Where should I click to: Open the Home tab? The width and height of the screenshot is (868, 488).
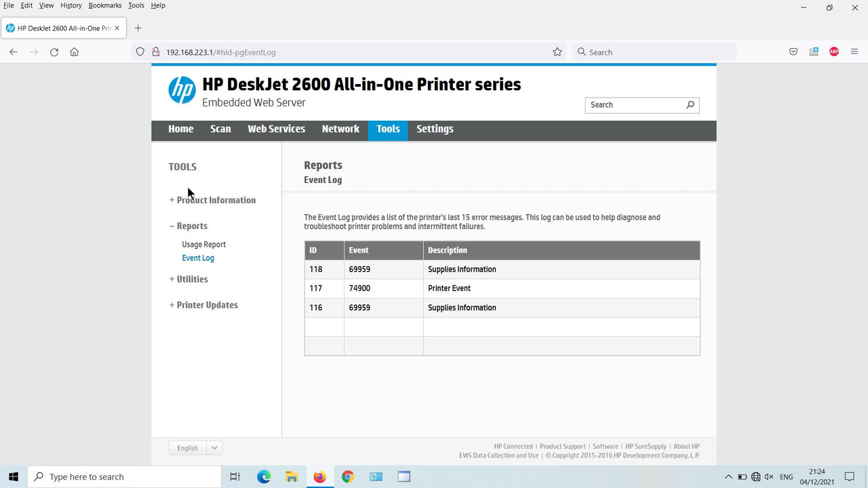click(x=181, y=129)
